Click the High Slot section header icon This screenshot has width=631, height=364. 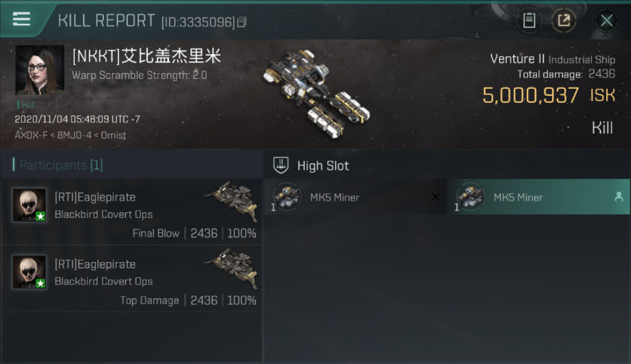281,165
